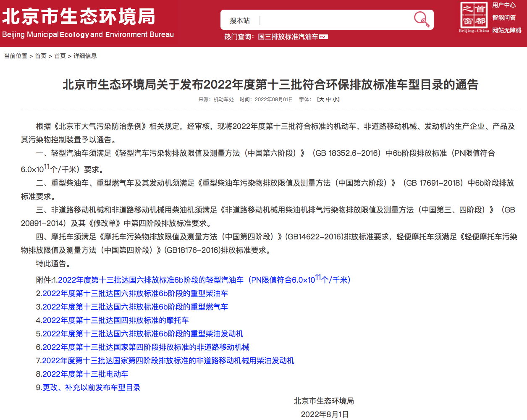Set font size to 大
Viewport: 527px width, 420px height.
(322, 100)
